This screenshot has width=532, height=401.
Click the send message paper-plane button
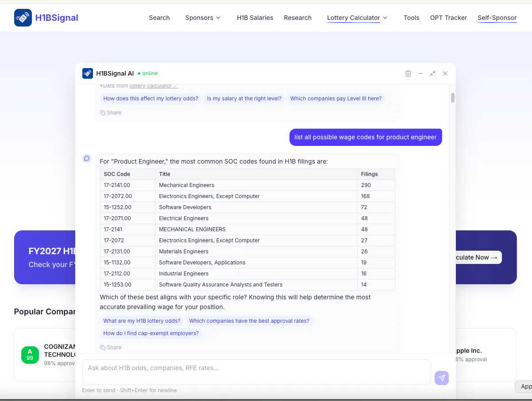[x=442, y=378]
